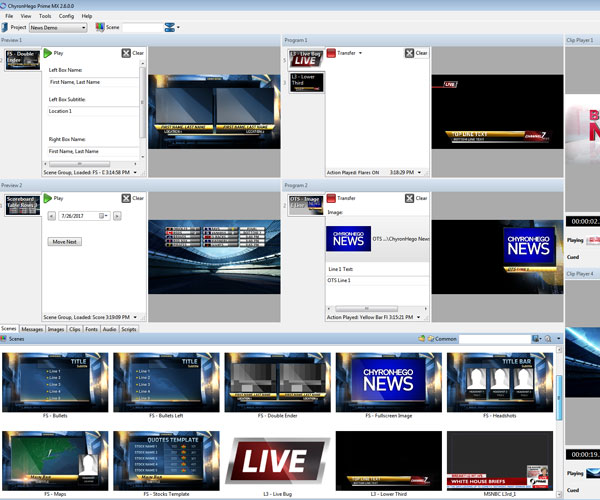Select the MSNBC L3rd_1 scene thumbnail
The image size is (600, 500).
point(500,461)
